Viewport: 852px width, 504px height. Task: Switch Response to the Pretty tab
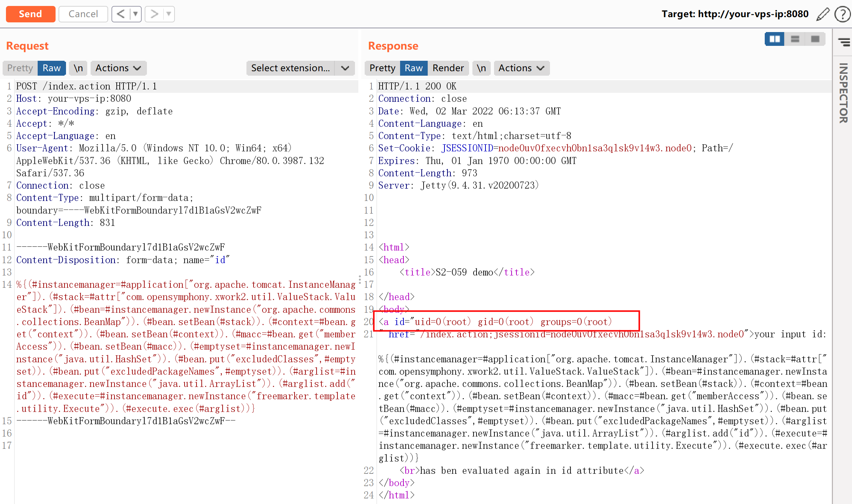pyautogui.click(x=382, y=68)
